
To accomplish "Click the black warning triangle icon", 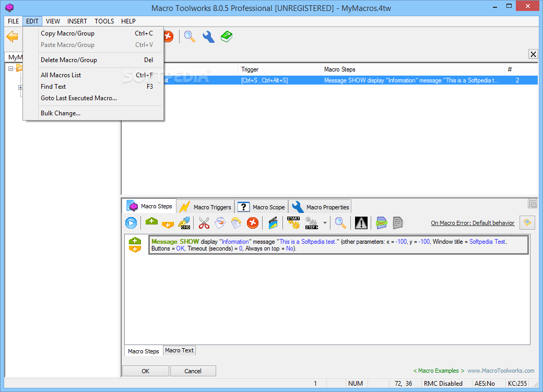I will (361, 223).
